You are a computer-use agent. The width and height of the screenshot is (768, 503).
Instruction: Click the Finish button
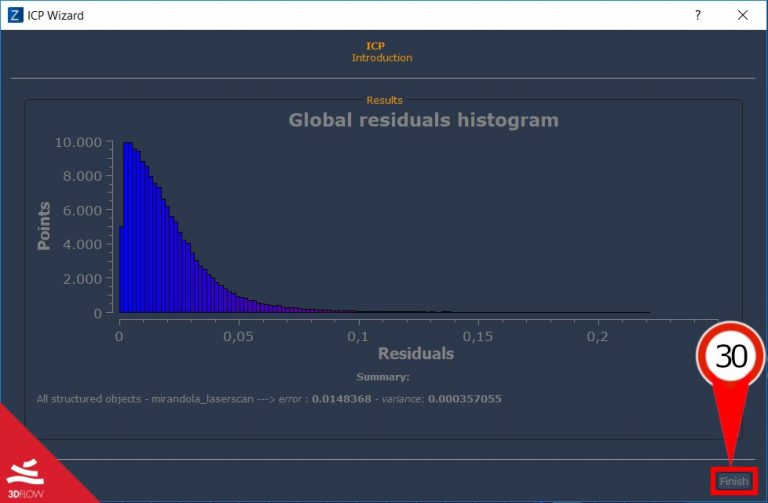(733, 481)
